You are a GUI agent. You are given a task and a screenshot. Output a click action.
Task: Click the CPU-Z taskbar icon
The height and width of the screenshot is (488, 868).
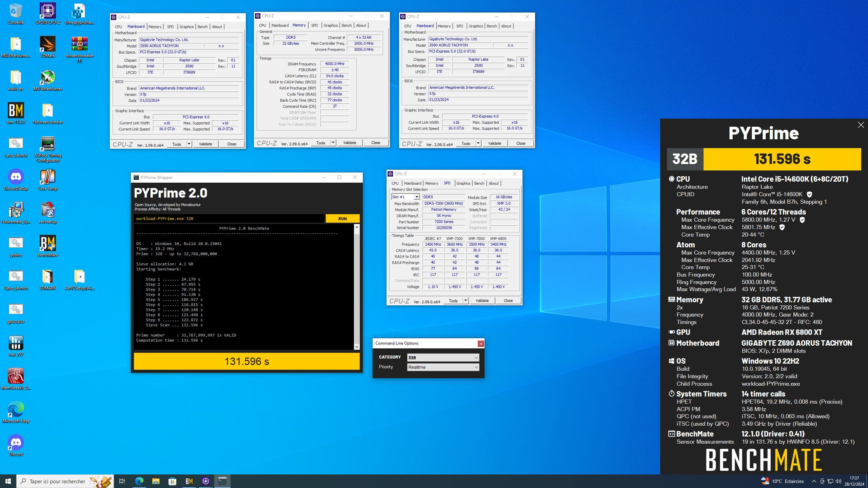205,481
